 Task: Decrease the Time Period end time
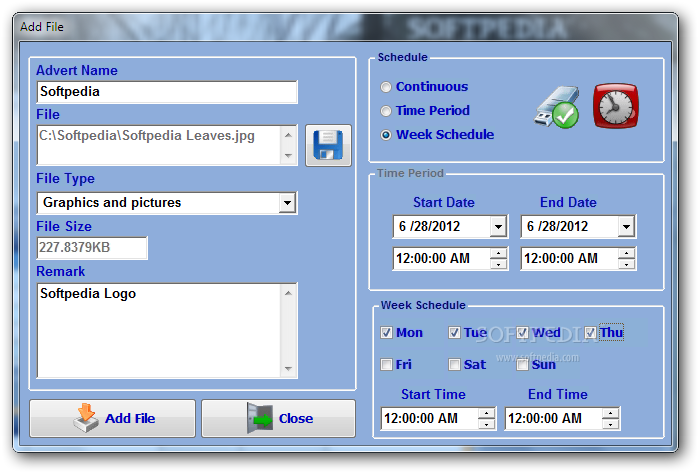pos(626,264)
